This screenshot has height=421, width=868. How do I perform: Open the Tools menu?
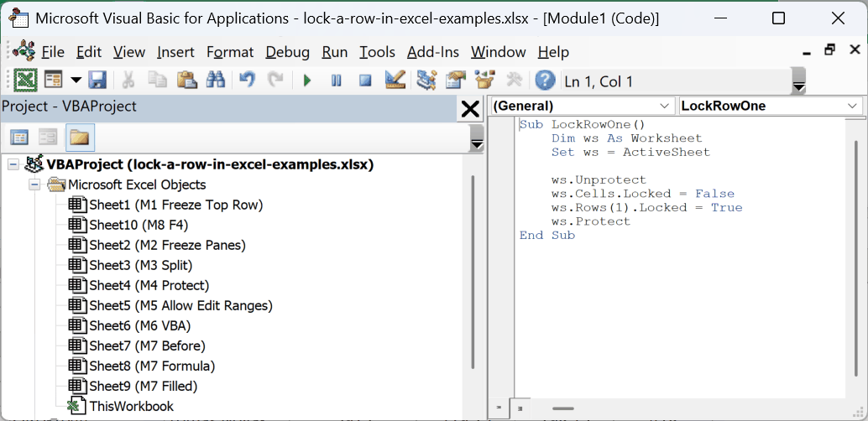pyautogui.click(x=377, y=52)
